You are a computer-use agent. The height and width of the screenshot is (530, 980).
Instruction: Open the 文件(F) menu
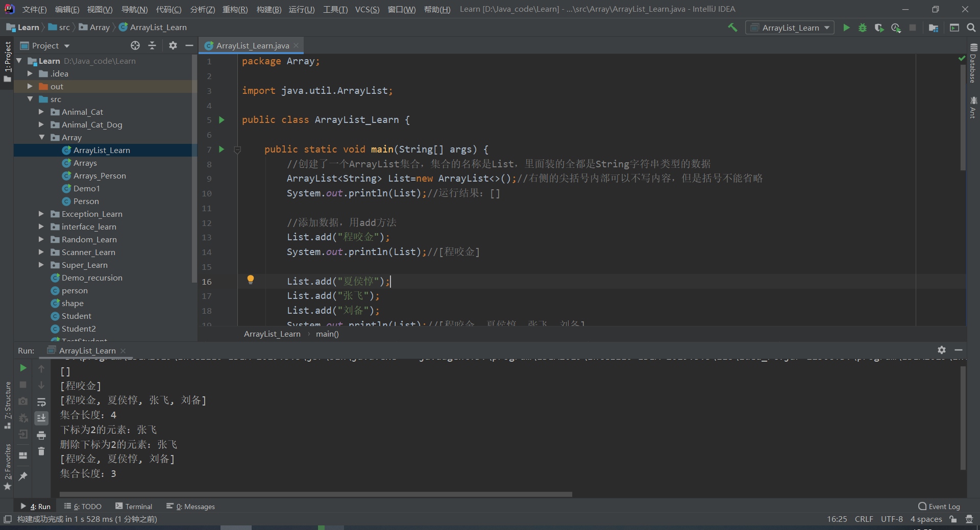(x=34, y=9)
